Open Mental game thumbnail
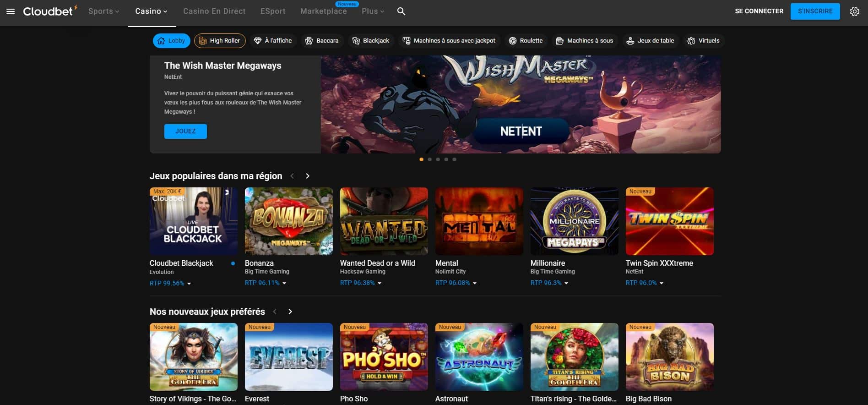Screen dimensions: 868x405 pos(479,221)
